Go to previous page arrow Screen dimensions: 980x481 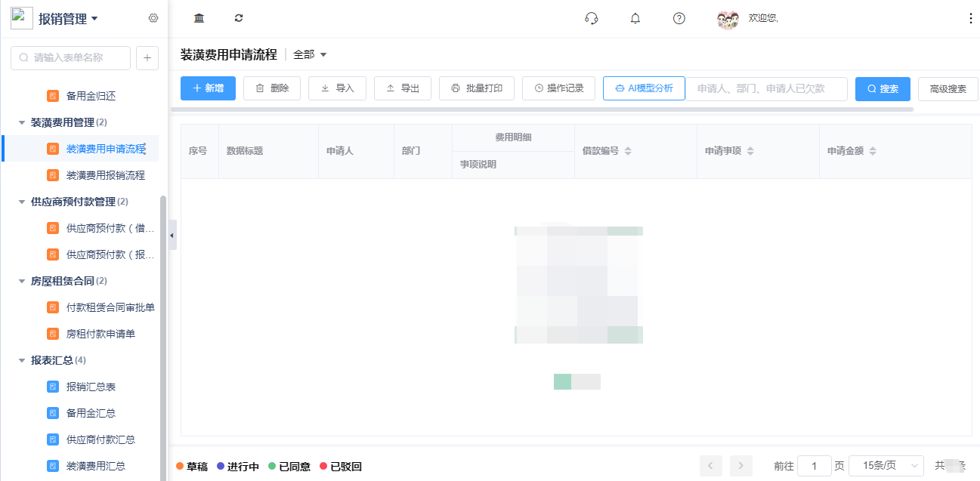pyautogui.click(x=711, y=466)
